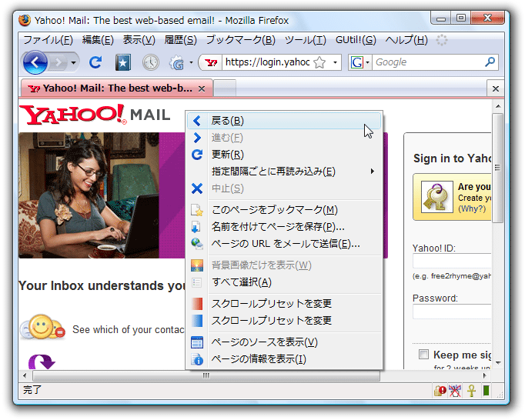Open the 編集(E) menu
525x420 pixels.
click(x=98, y=40)
